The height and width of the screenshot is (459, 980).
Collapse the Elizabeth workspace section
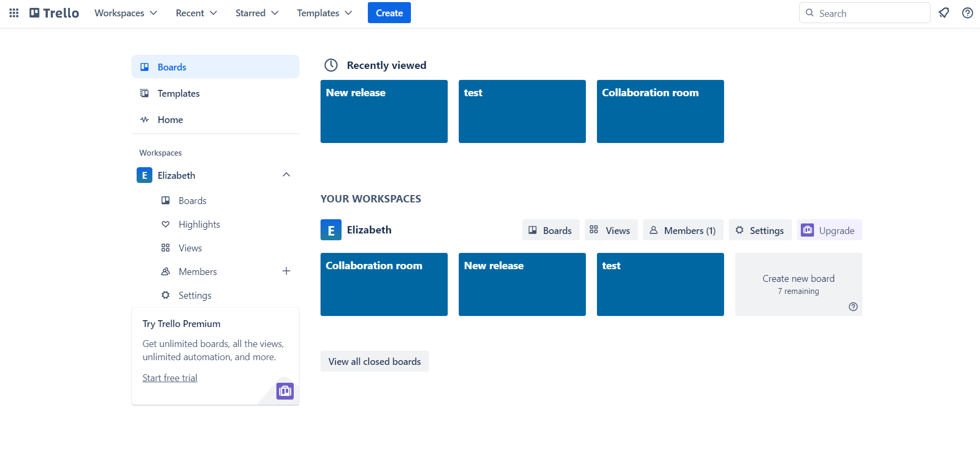(286, 175)
